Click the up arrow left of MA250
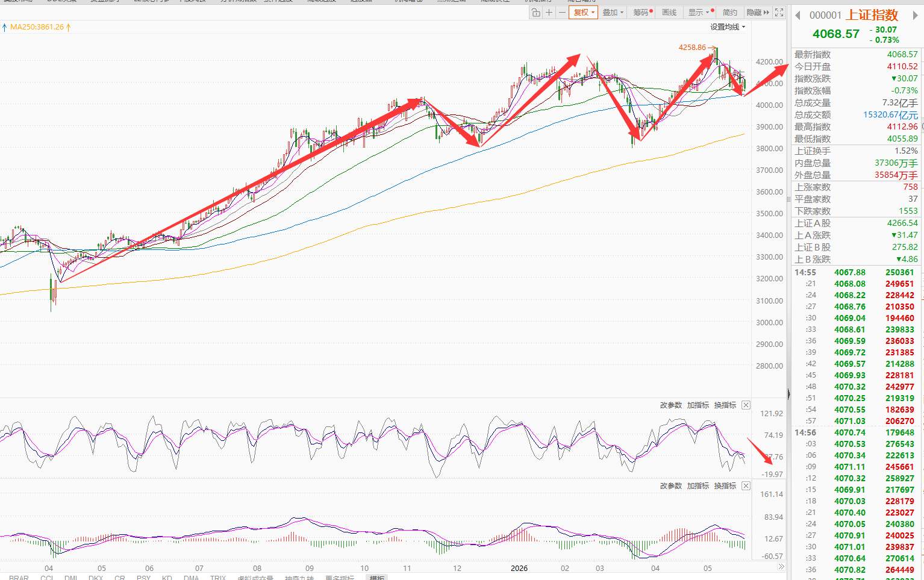Screen dimensions: 924x580 [x=5, y=27]
